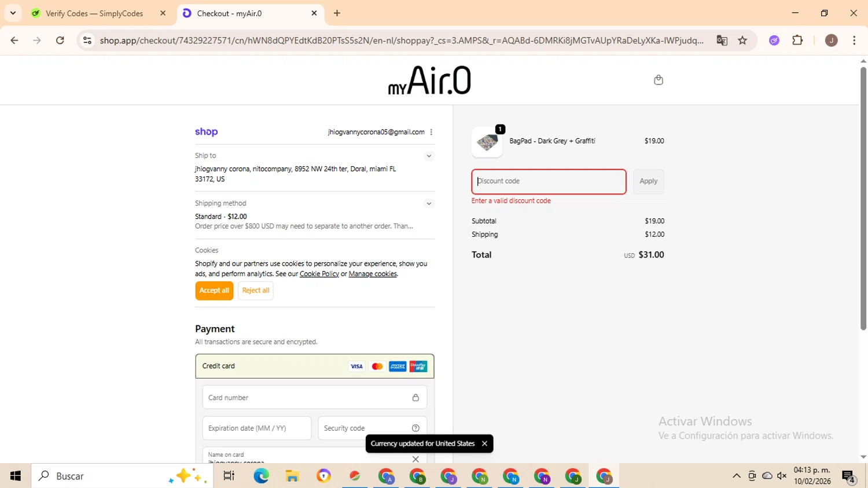This screenshot has height=488, width=868.
Task: Dismiss the currency updated notification
Action: [484, 443]
